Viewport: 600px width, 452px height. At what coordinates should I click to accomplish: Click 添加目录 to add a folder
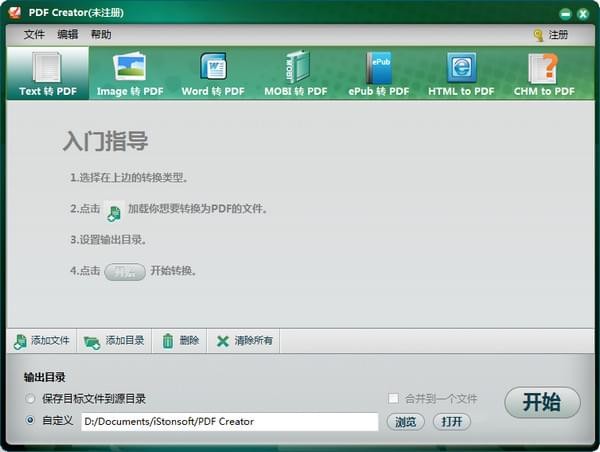pyautogui.click(x=114, y=341)
